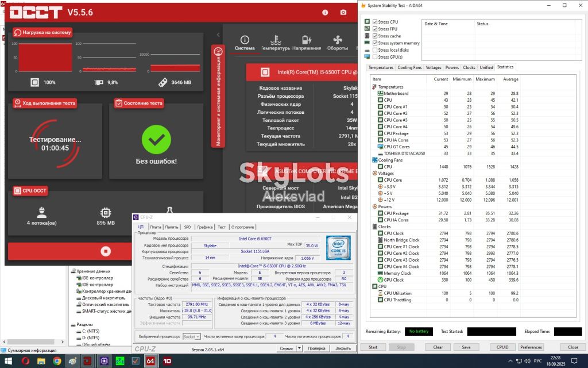
Task: Take screenshot with OCCT camera icon
Action: (343, 13)
